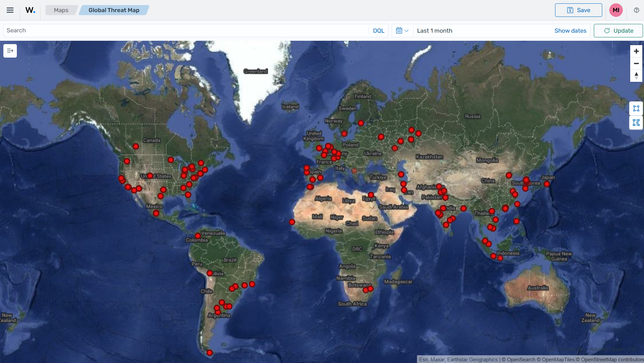Toggle Show dates for the time range
This screenshot has height=363, width=644.
coord(570,30)
